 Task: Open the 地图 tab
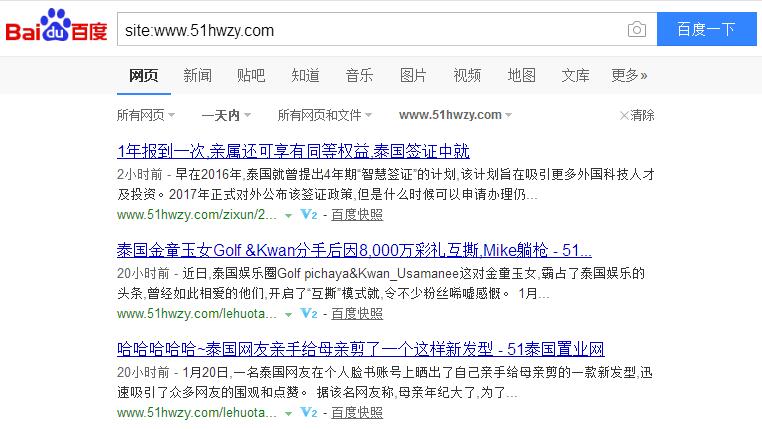click(521, 75)
